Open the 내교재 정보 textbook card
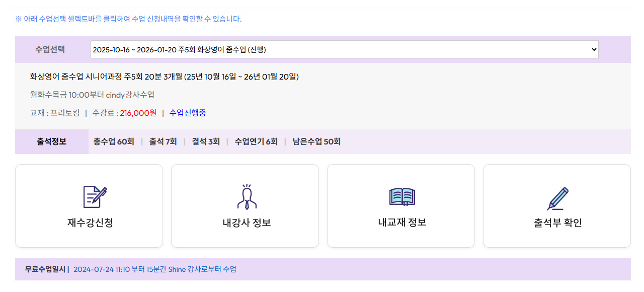The height and width of the screenshot is (292, 644). (401, 205)
